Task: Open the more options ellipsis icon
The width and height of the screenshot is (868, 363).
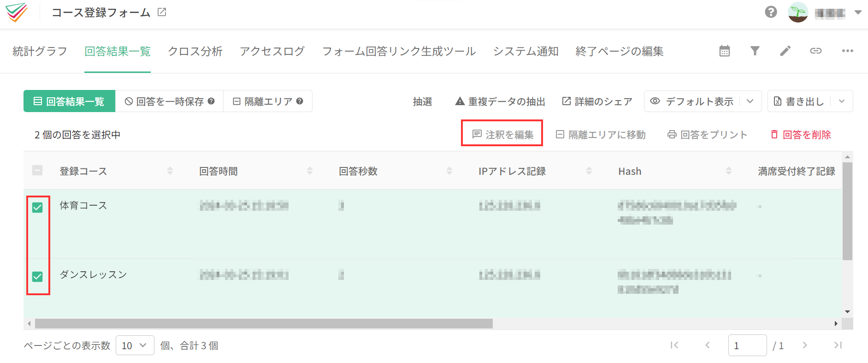Action: [x=847, y=51]
